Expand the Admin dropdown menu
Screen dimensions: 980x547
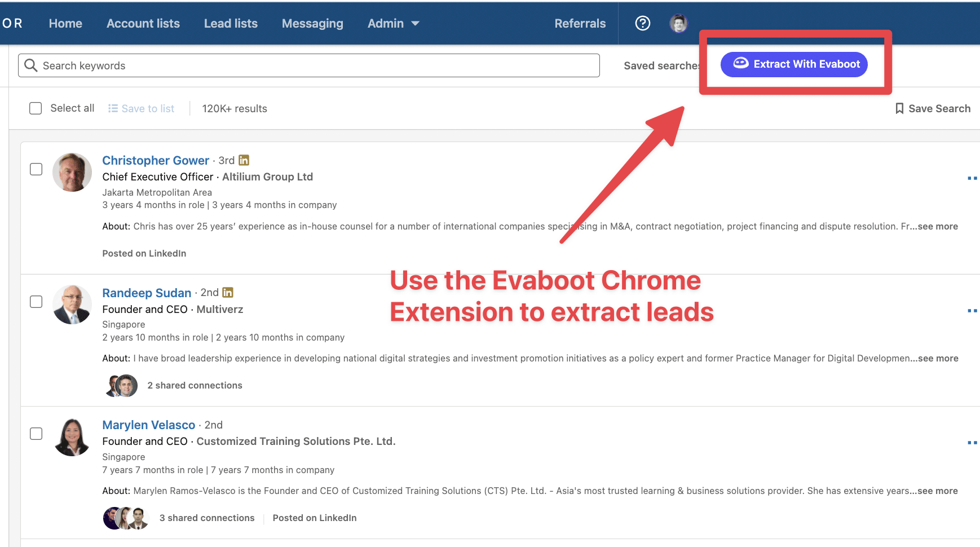click(x=393, y=24)
